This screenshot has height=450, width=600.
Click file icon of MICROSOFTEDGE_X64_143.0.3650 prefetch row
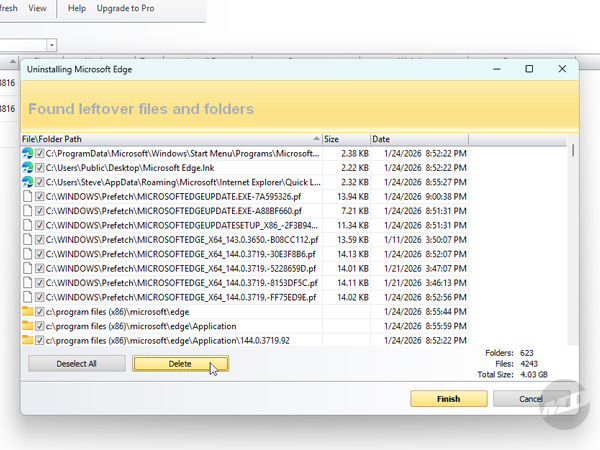coord(28,240)
